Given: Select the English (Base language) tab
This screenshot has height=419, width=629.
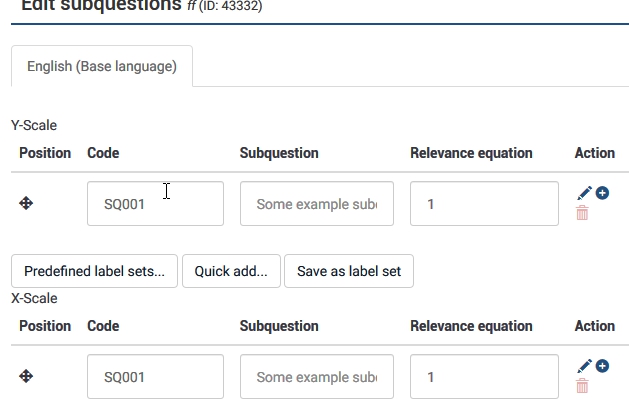Looking at the screenshot, I should click(102, 67).
